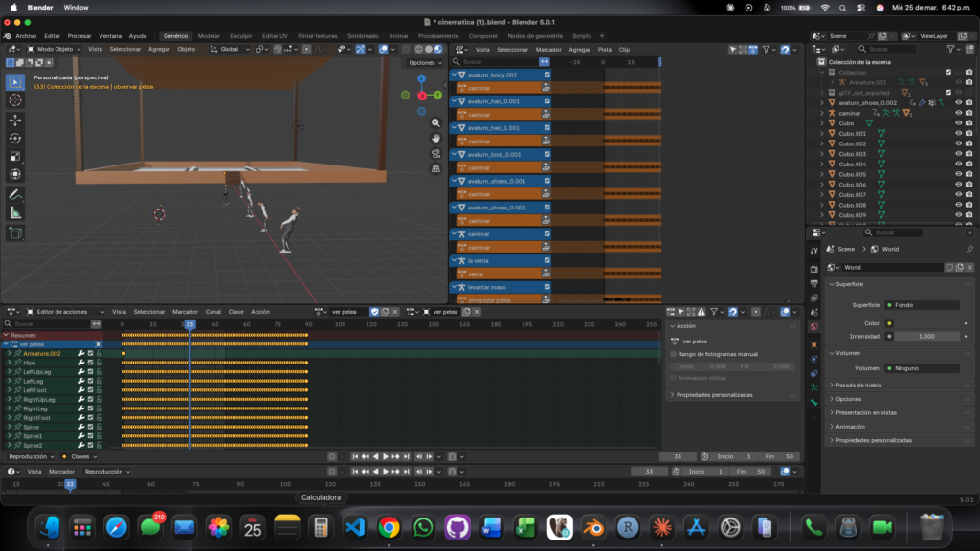This screenshot has height=551, width=980.
Task: Select the Annotate pencil tool
Action: (15, 194)
